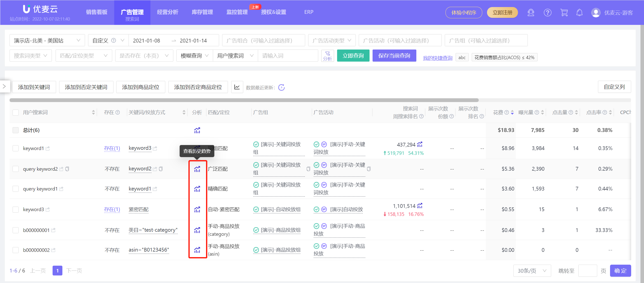Screen dimensions: 644x283
Task: Check the query keyword1 row checkbox
Action: coord(16,189)
